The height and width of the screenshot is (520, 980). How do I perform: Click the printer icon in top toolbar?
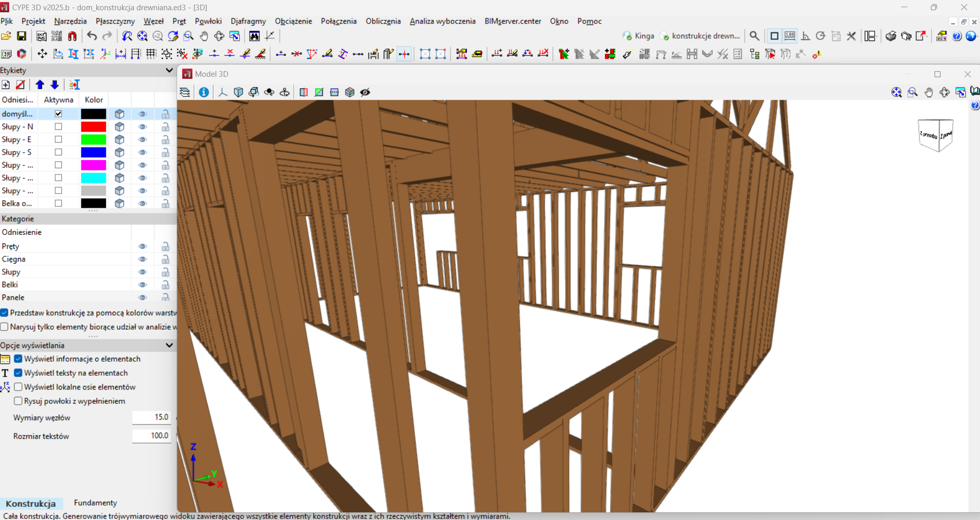click(x=891, y=36)
